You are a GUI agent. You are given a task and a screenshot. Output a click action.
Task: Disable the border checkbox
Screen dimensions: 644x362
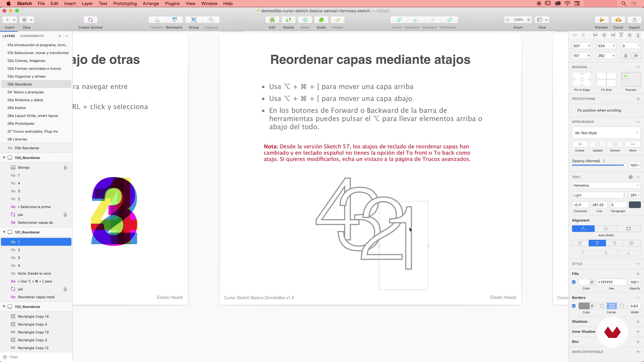(x=574, y=306)
